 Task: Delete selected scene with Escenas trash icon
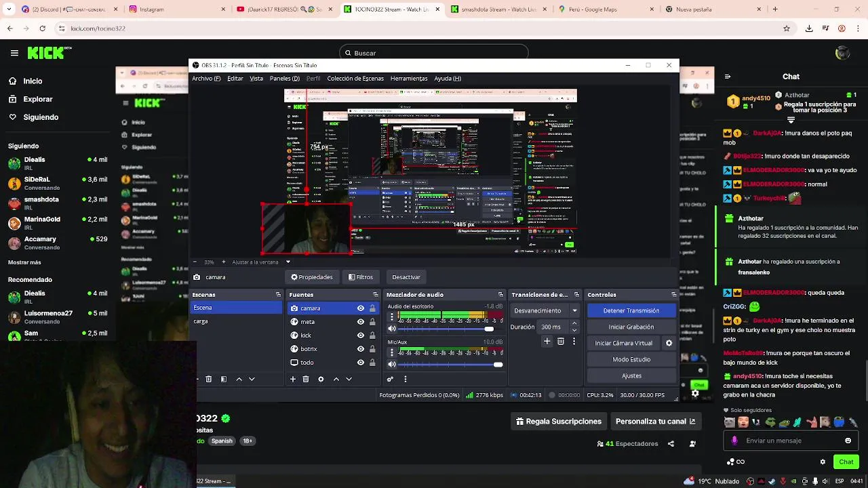click(209, 380)
